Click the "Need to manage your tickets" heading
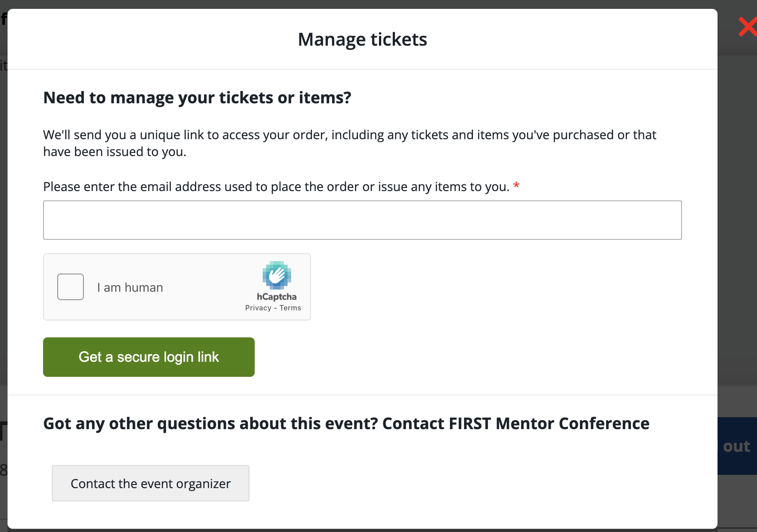Image resolution: width=757 pixels, height=532 pixels. 197,98
